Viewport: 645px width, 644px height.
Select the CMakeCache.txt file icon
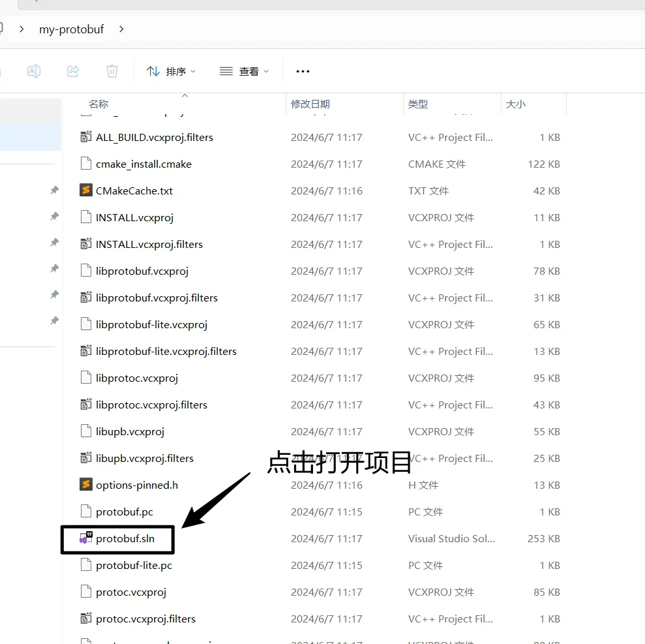(x=86, y=190)
